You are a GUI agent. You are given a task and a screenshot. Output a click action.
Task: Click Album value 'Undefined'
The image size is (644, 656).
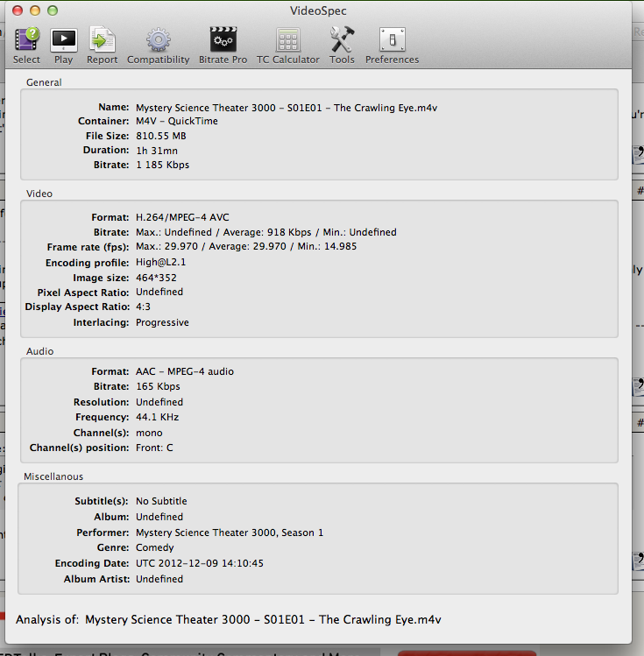coord(159,517)
